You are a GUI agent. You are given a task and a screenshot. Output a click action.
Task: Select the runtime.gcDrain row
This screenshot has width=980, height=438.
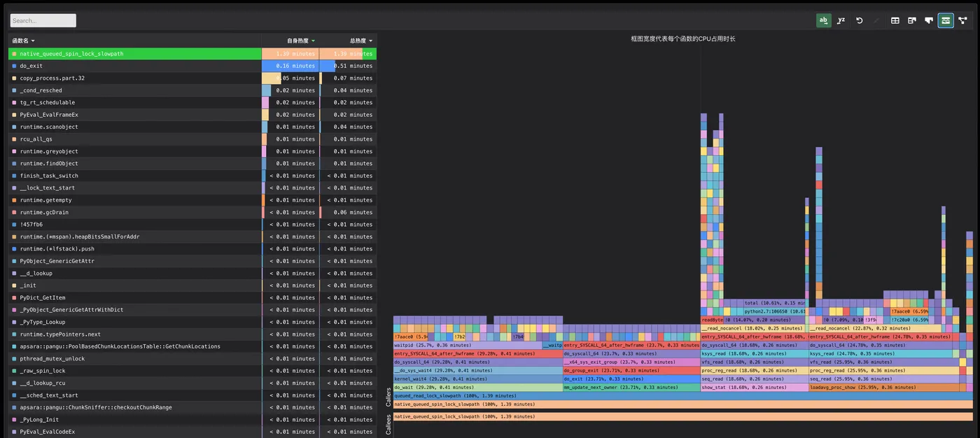(x=192, y=212)
